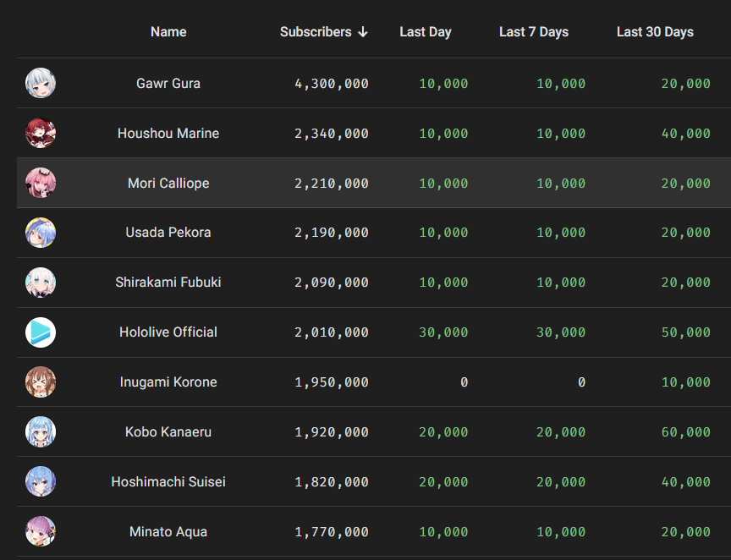Click Minato Aqua's avatar icon

coord(41,532)
